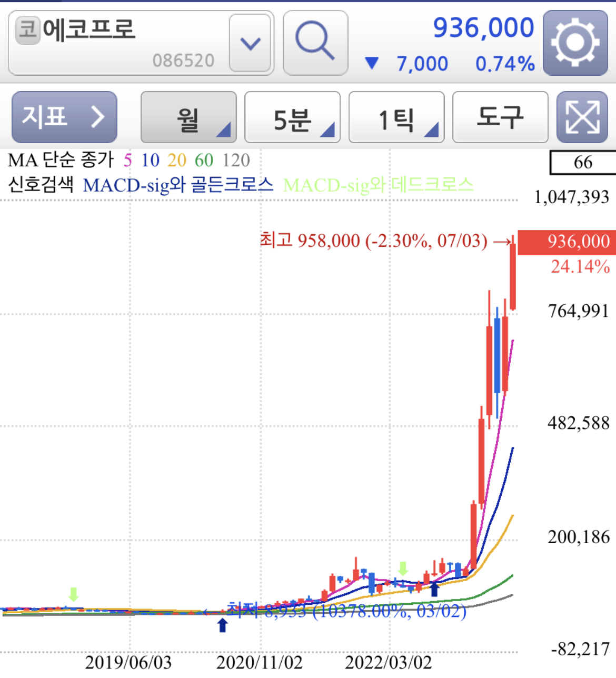This screenshot has height=678, width=616.
Task: Tap the 24.14% value under price tag
Action: coord(580,267)
